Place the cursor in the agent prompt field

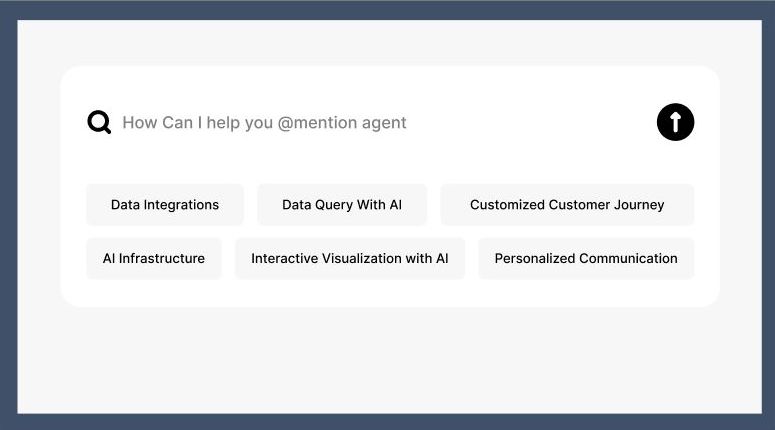click(x=380, y=123)
